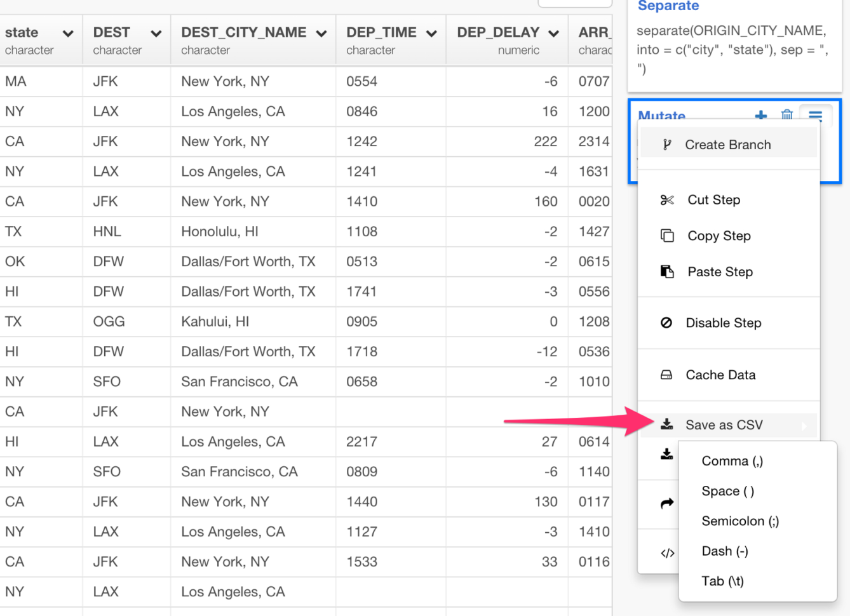This screenshot has width=850, height=616.
Task: Choose Create Branch from the step menu
Action: coord(727,145)
